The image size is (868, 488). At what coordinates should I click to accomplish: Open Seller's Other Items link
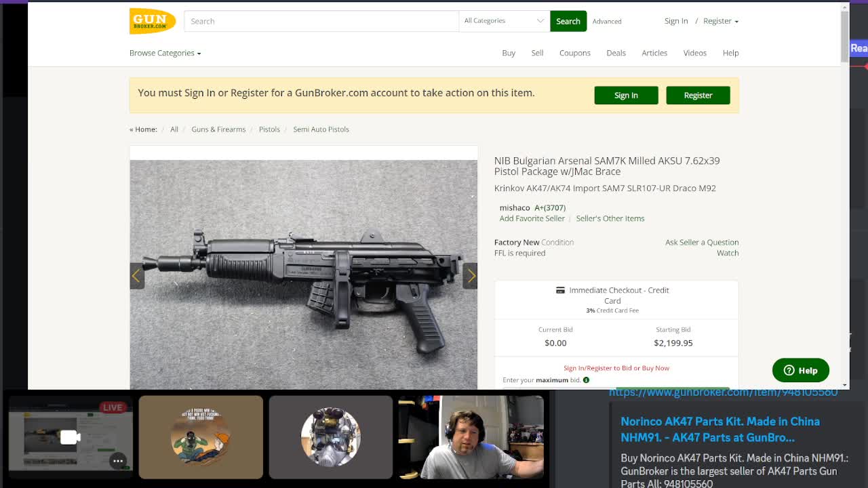(610, 218)
